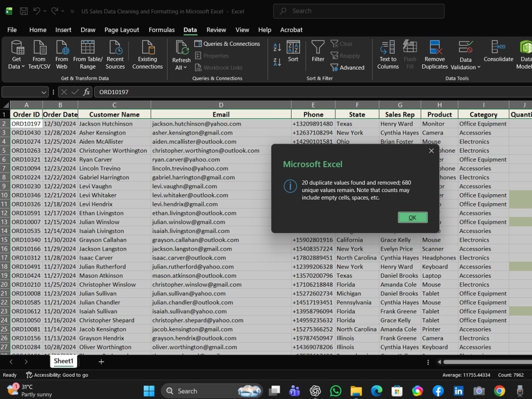Customize Quick Access Toolbar dropdown
This screenshot has width=532, height=399.
point(72,11)
